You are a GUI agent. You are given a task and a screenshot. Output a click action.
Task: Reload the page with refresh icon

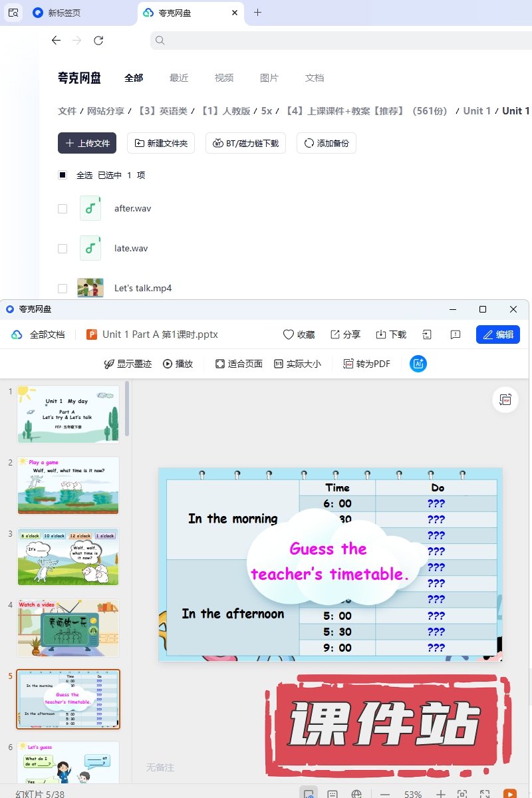pos(98,41)
